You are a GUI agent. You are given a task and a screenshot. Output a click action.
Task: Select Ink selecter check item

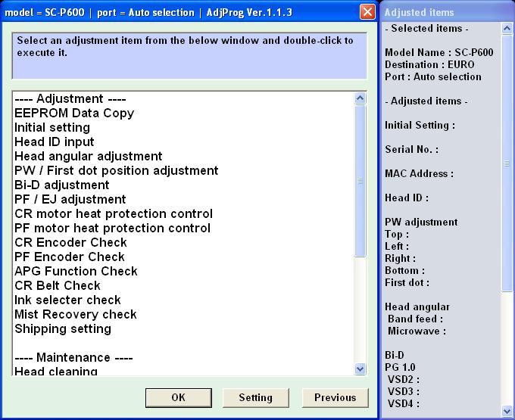tap(67, 300)
